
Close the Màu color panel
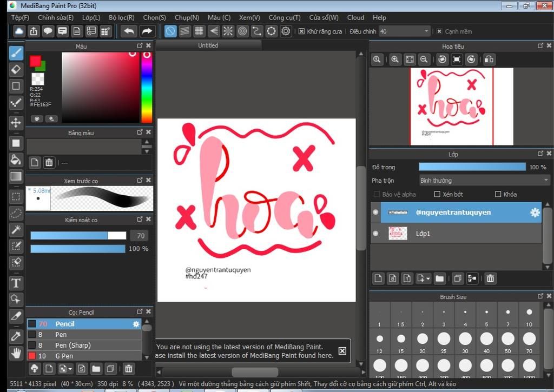tap(148, 45)
